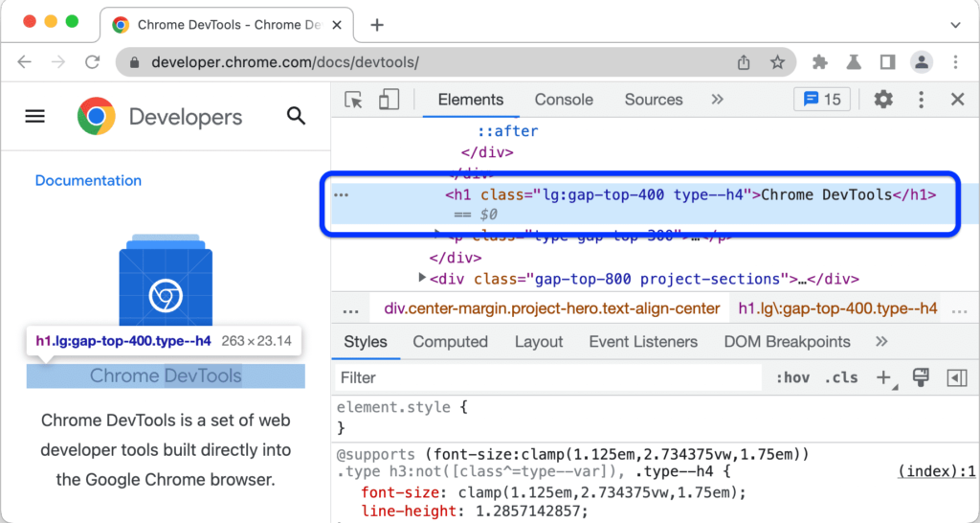Select h1.lg\:gap-top-400.type--h4 breadcrumb
Viewport: 980px width, 523px height.
838,308
